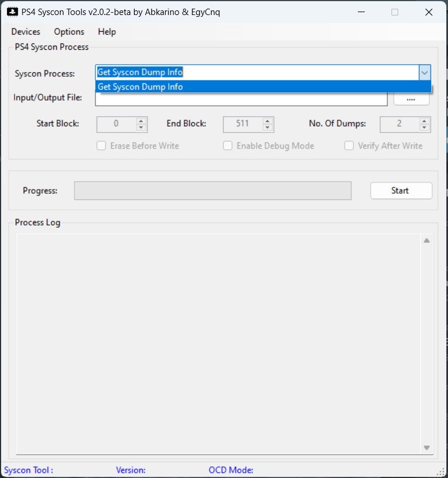Click the Process Log text area
The width and height of the screenshot is (448, 478).
pos(218,344)
